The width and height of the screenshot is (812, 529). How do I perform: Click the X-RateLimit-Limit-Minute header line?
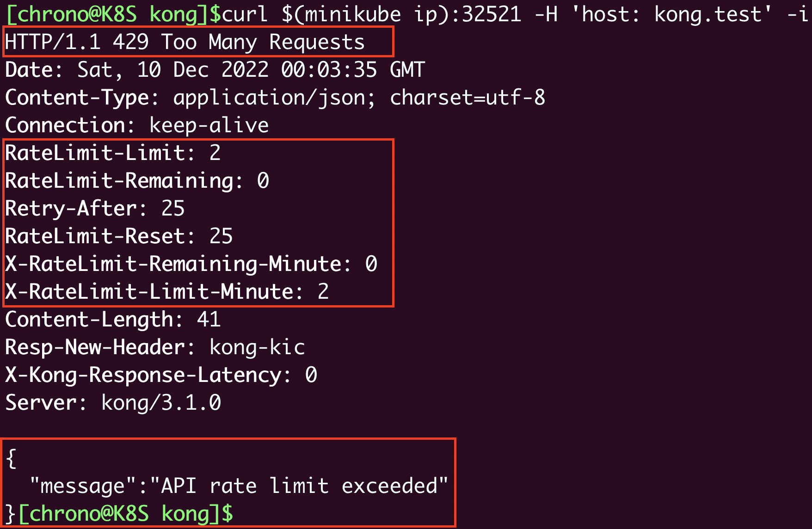tap(167, 292)
